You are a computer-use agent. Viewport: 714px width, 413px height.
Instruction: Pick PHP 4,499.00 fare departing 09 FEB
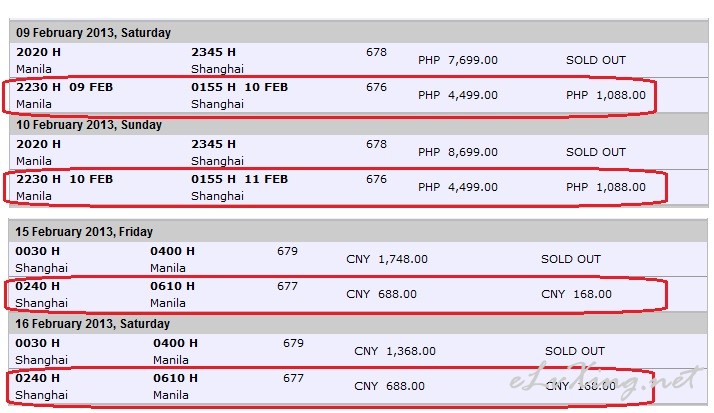click(458, 95)
